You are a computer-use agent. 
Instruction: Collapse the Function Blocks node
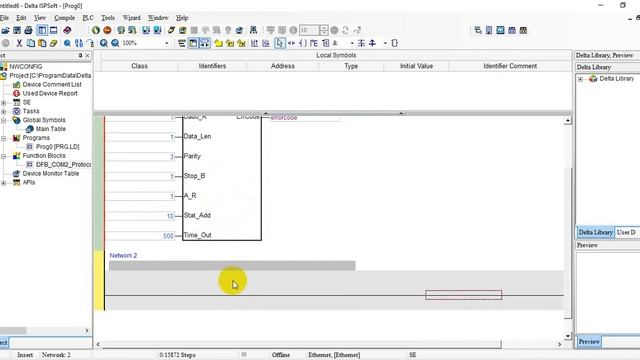pyautogui.click(x=4, y=156)
